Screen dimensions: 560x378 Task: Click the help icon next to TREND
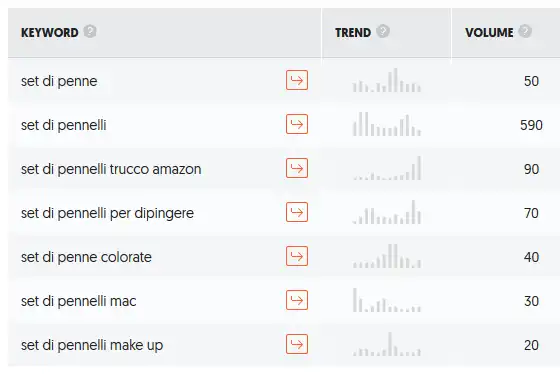(383, 31)
